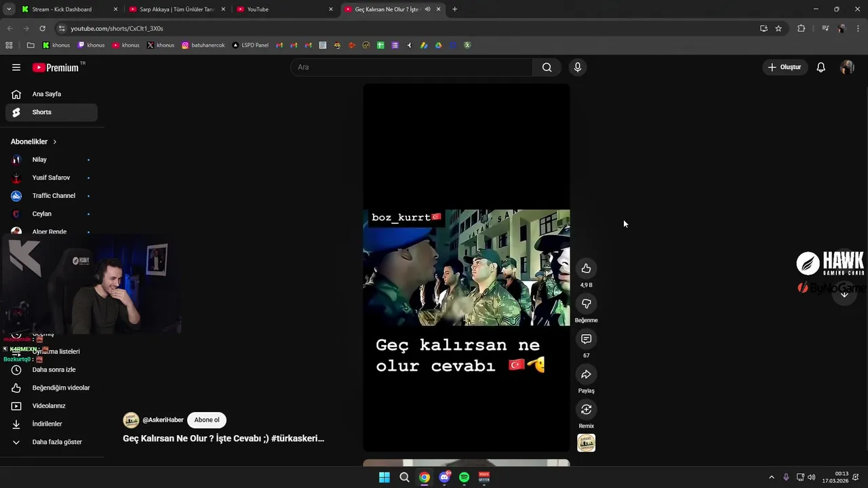Viewport: 868px width, 488px height.
Task: Open the X khonus bookmark
Action: coord(161,45)
